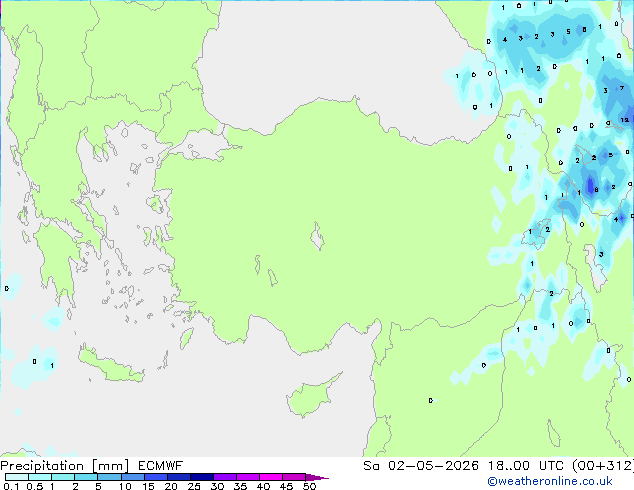Click the 40–45 mm bright magenta legend swatch
The width and height of the screenshot is (634, 490).
[271, 477]
